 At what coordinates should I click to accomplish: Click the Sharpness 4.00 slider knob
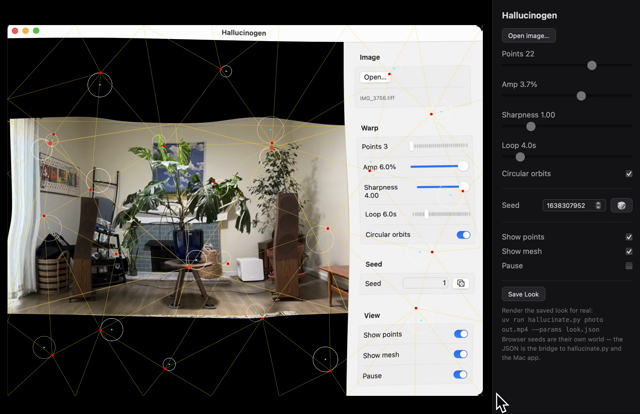click(464, 187)
